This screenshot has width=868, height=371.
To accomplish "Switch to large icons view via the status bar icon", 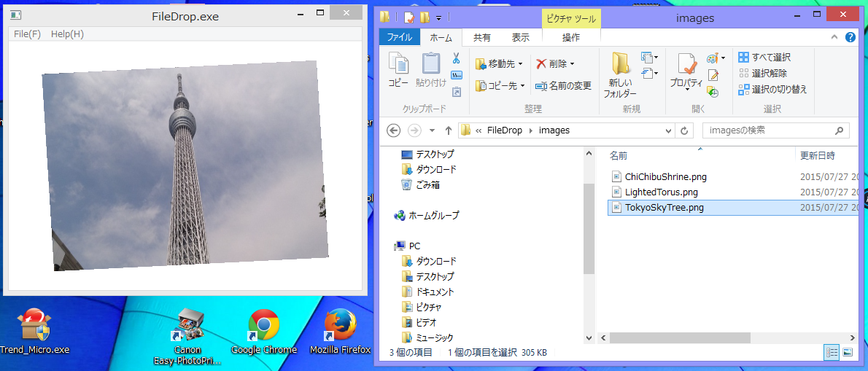I will 846,351.
